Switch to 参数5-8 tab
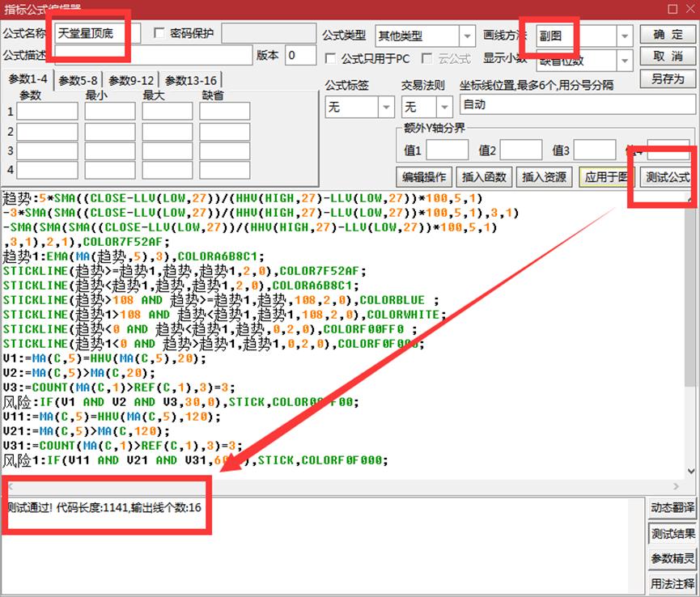This screenshot has width=700, height=597. pos(78,80)
